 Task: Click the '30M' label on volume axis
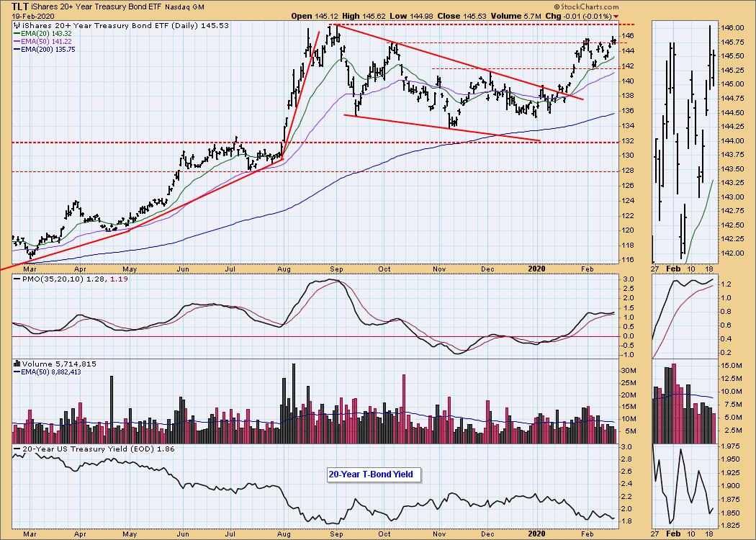pyautogui.click(x=627, y=370)
